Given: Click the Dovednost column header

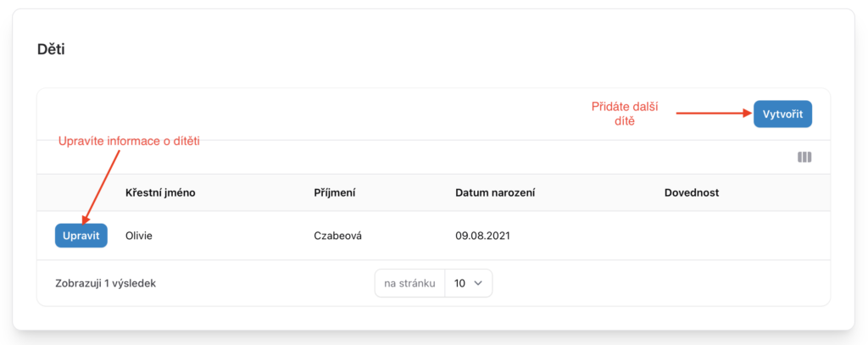Looking at the screenshot, I should coord(692,192).
